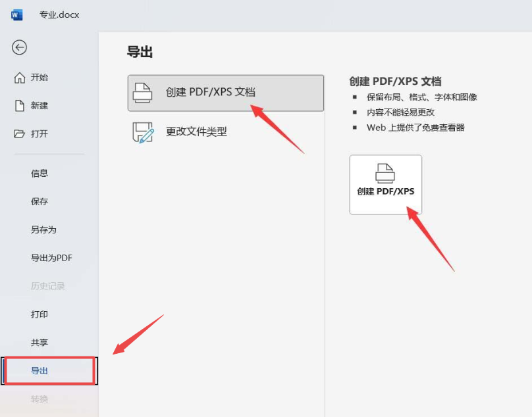Open the 打印 page

[40, 315]
